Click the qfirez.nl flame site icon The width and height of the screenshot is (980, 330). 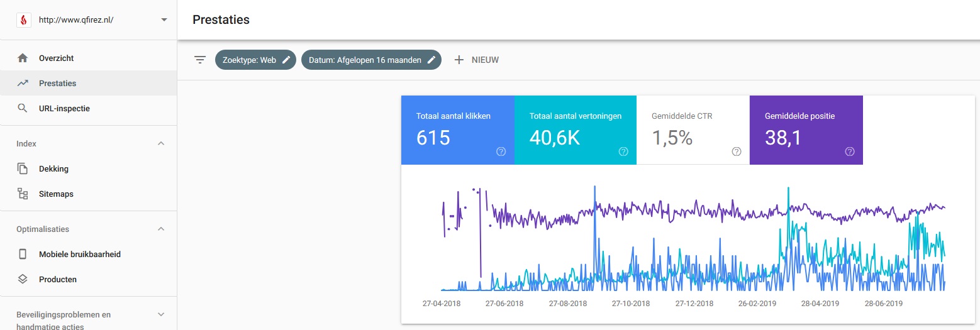pyautogui.click(x=24, y=20)
